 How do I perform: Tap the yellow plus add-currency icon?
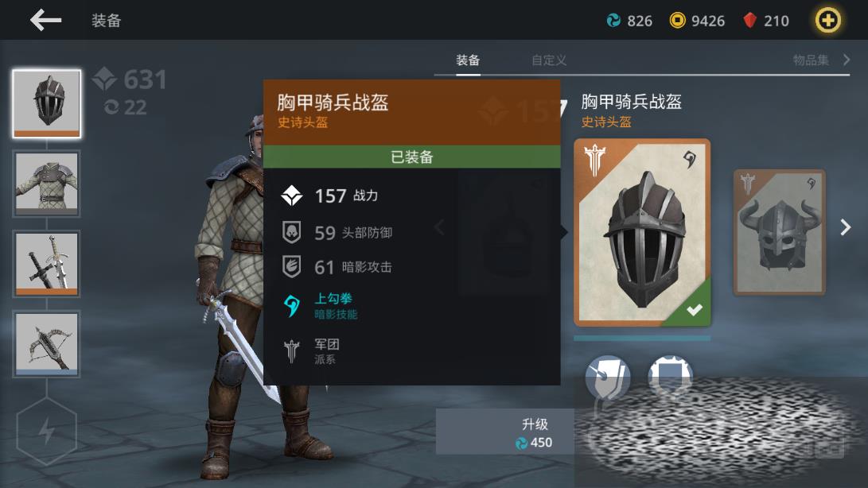click(x=827, y=21)
